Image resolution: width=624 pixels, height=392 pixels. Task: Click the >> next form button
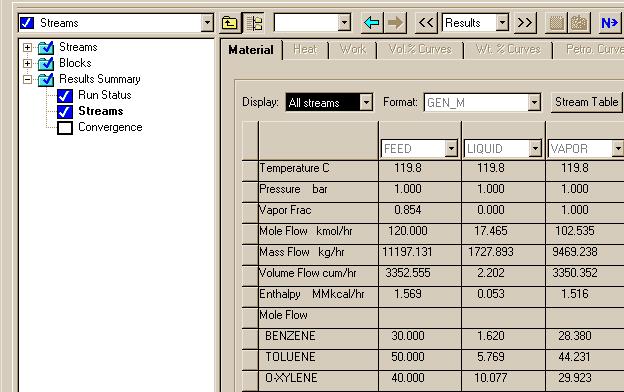525,23
